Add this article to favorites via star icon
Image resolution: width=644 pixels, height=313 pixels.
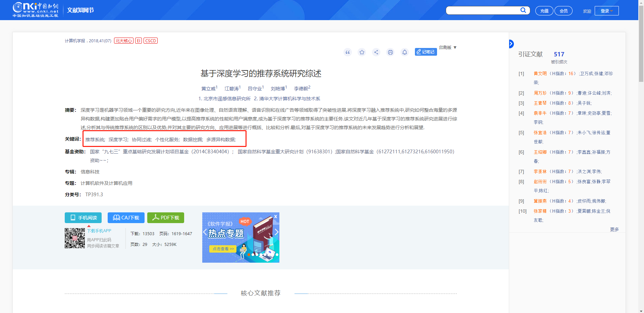point(362,52)
